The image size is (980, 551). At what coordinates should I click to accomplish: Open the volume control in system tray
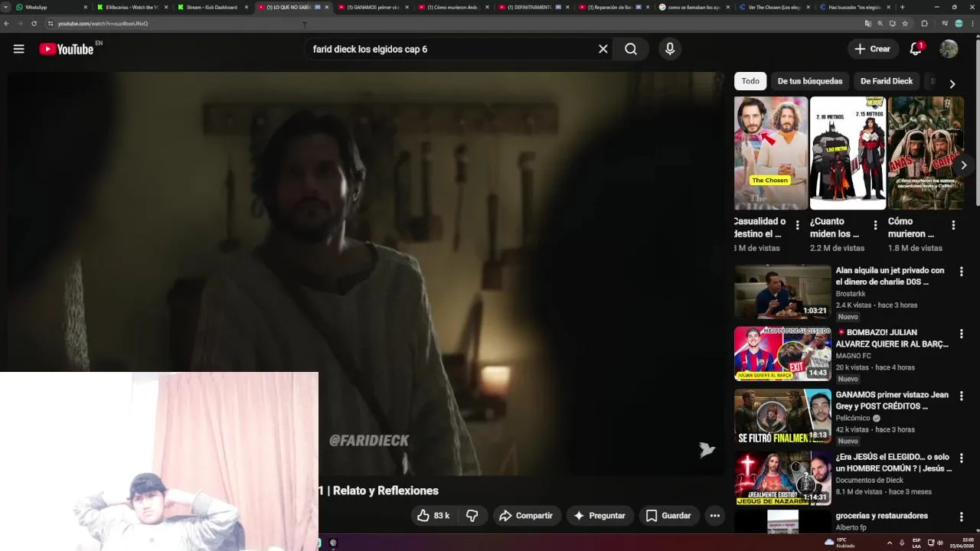941,543
